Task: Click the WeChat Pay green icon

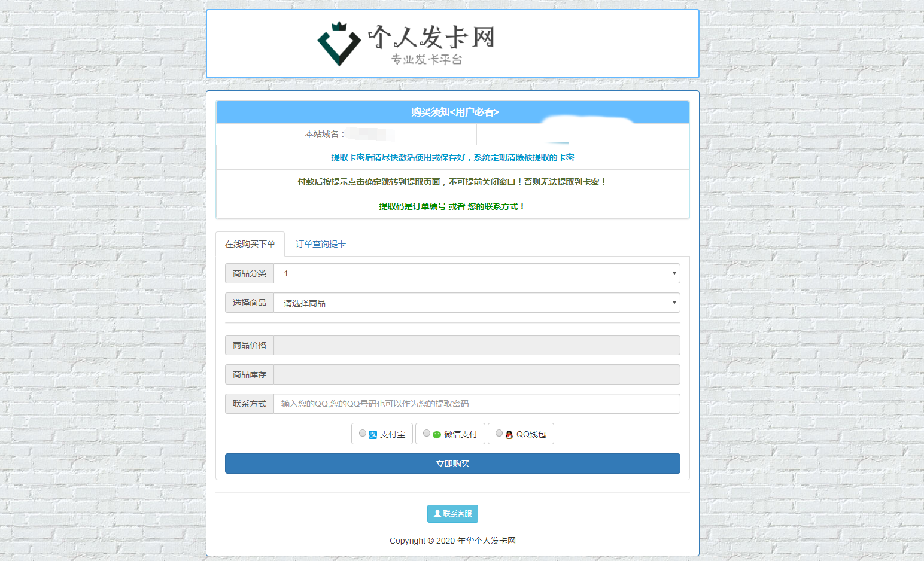Action: tap(437, 435)
